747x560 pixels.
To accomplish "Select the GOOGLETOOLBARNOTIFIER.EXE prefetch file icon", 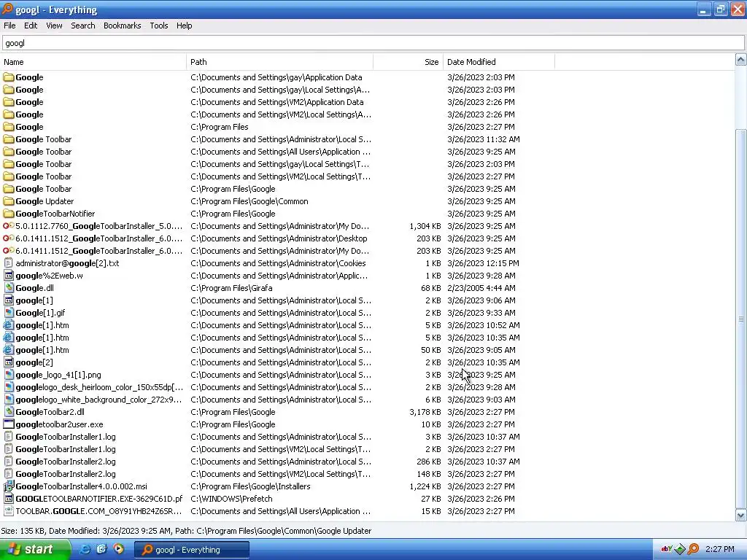I will 9,499.
